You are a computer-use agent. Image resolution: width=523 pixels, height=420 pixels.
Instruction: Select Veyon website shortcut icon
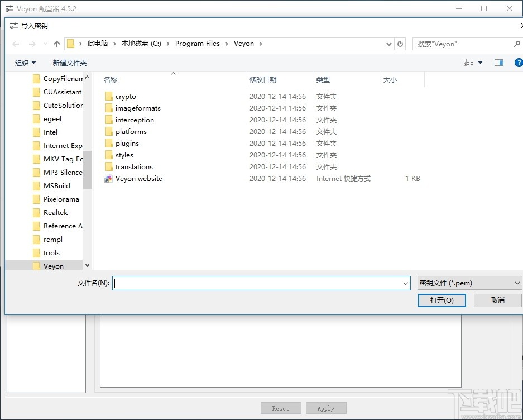pyautogui.click(x=109, y=179)
